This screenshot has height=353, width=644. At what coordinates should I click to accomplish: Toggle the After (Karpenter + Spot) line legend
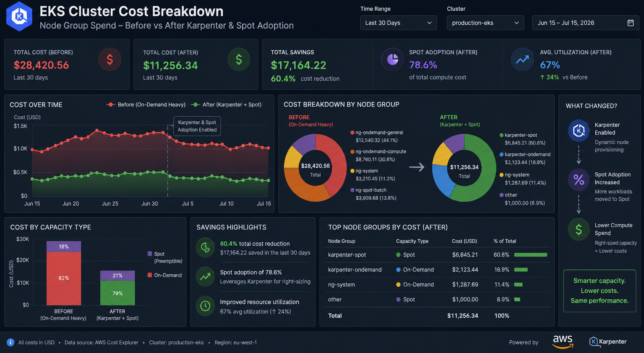(x=226, y=104)
